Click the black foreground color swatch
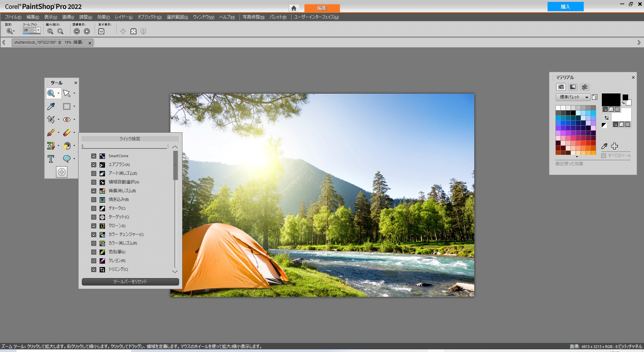Image resolution: width=644 pixels, height=352 pixels. pos(610,100)
